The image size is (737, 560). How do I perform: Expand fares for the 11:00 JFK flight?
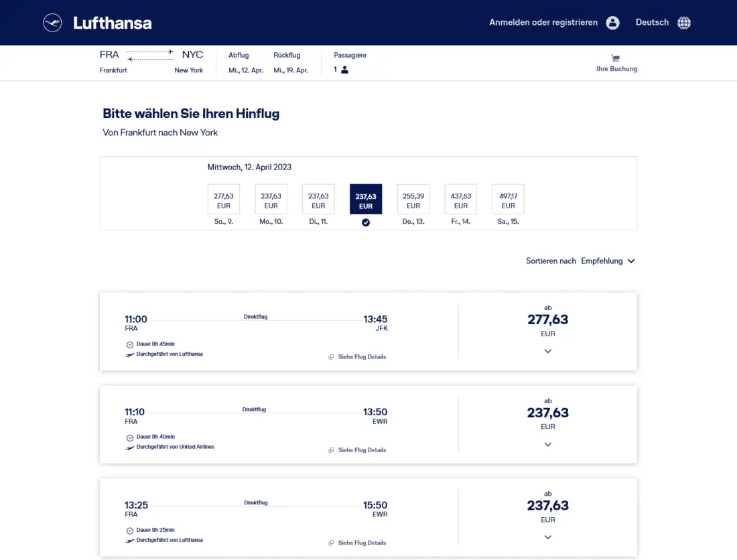tap(548, 352)
